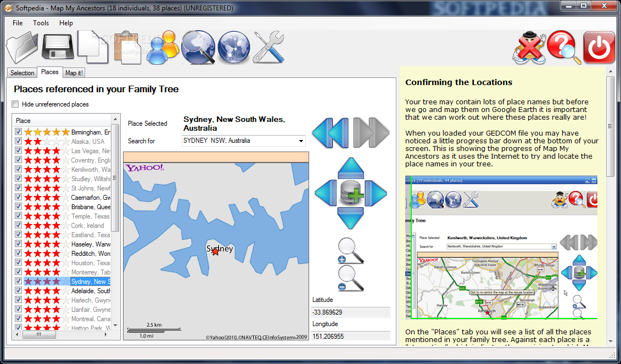Click the floppy disk save icon
Viewport: 621px width, 364px height.
[x=58, y=48]
